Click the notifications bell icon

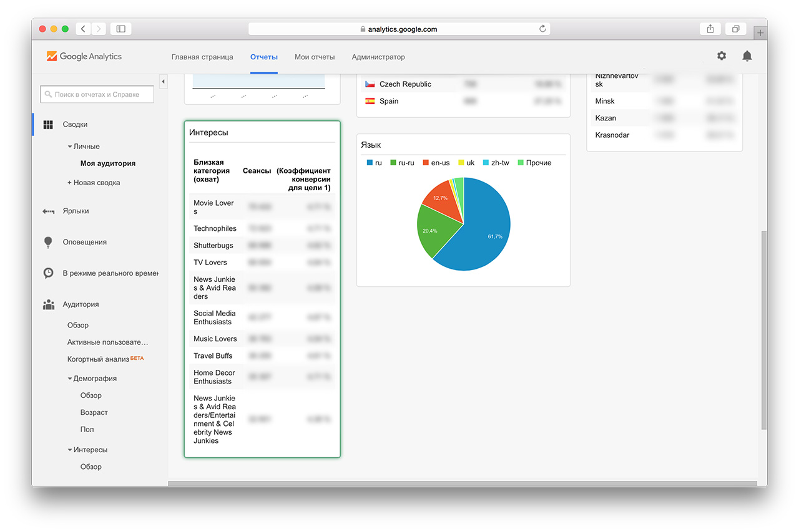pyautogui.click(x=747, y=56)
